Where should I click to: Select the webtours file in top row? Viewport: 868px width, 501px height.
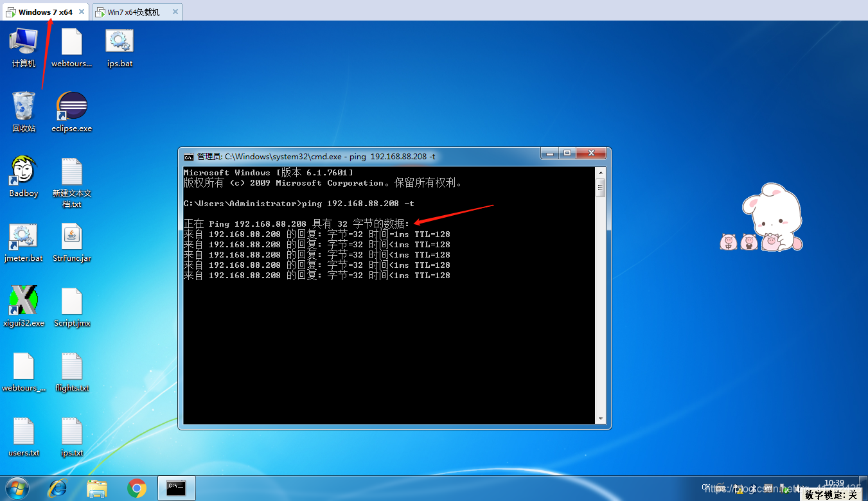point(72,48)
